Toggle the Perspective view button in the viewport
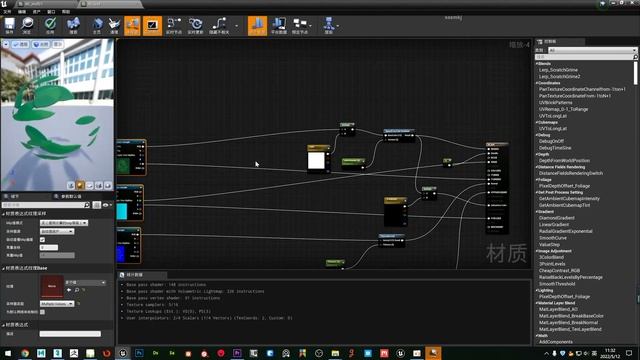 coord(20,44)
